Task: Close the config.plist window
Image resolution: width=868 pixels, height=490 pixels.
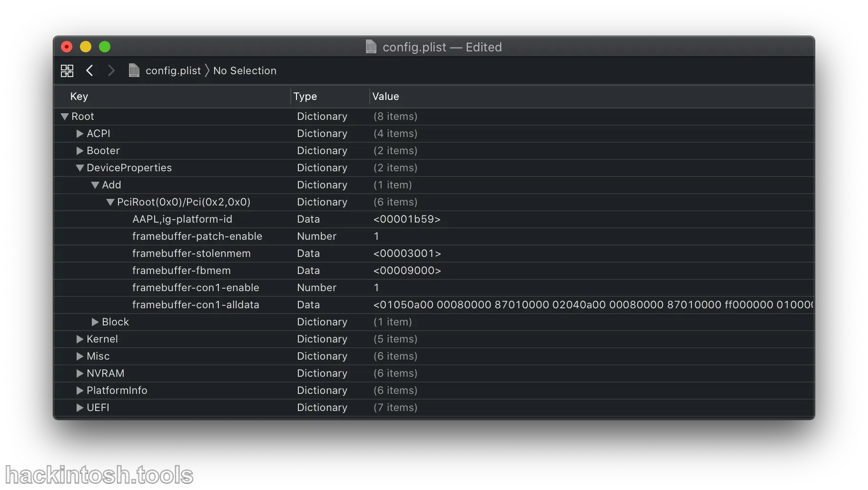Action: click(67, 47)
